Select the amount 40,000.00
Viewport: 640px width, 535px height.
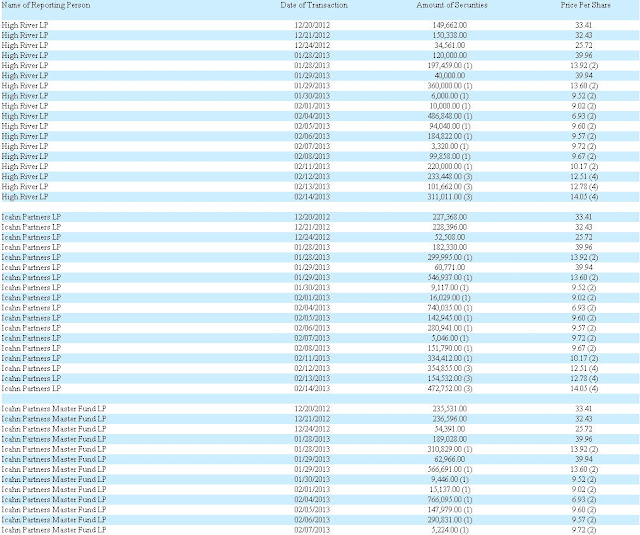pos(449,76)
